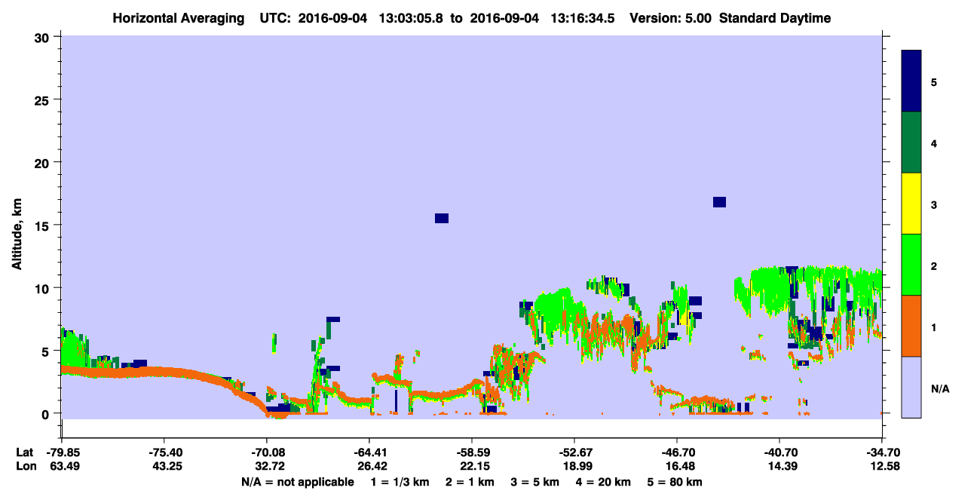980x503 pixels.
Task: Click the colorbar label '3'
Action: (934, 204)
